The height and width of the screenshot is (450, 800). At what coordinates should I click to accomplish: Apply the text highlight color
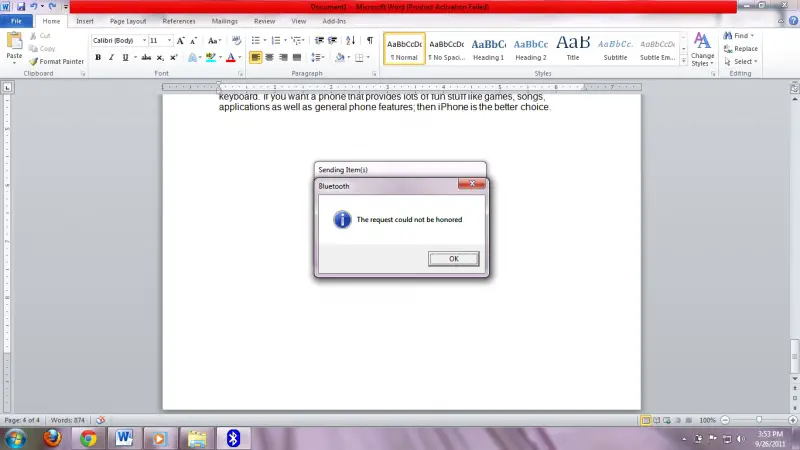pos(211,58)
